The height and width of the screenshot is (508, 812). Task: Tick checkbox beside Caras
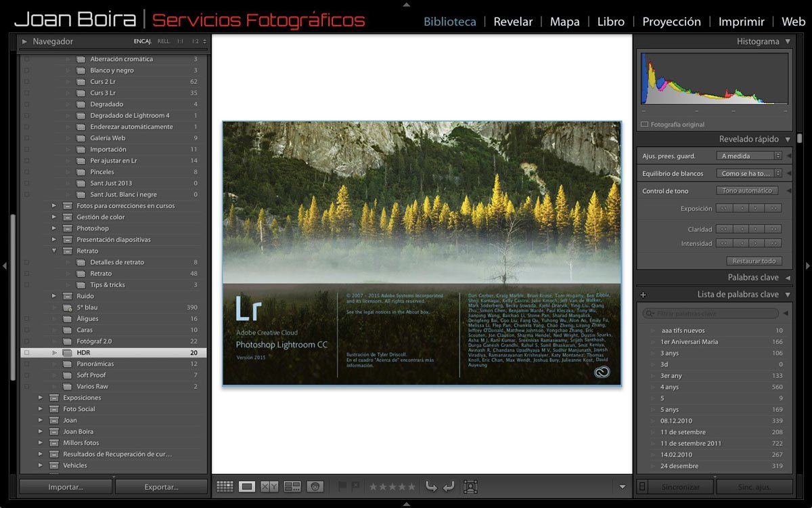[x=26, y=331]
